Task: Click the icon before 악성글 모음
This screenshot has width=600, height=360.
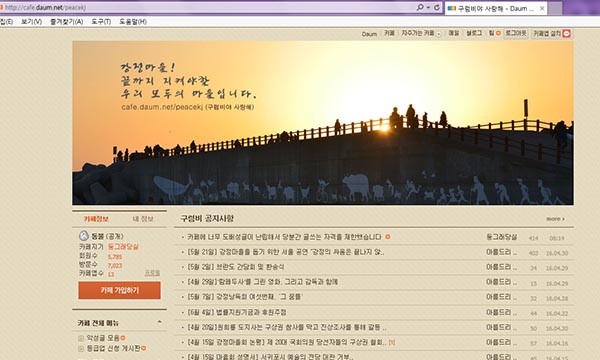Action: (x=81, y=338)
